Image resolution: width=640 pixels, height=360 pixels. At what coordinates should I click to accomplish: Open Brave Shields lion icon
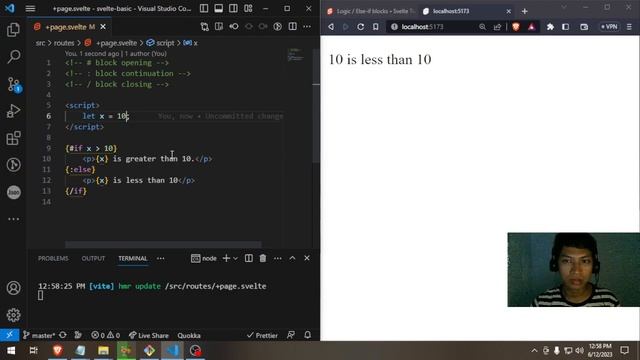click(516, 27)
